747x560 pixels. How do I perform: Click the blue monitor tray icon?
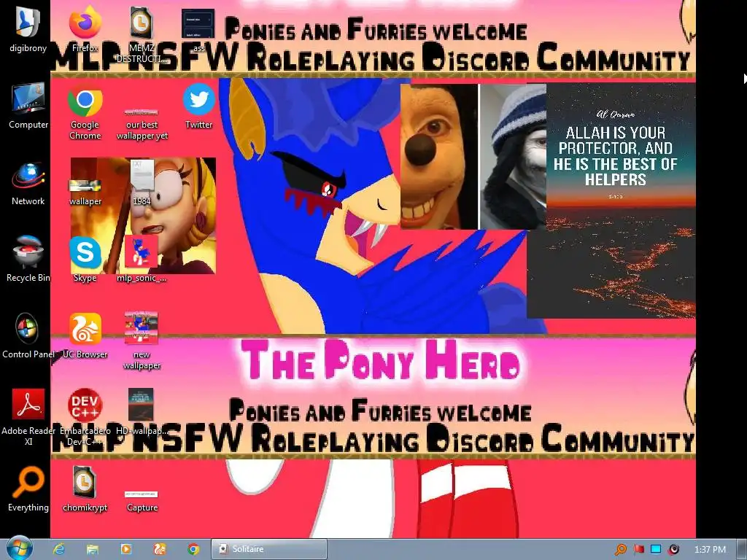(x=656, y=550)
